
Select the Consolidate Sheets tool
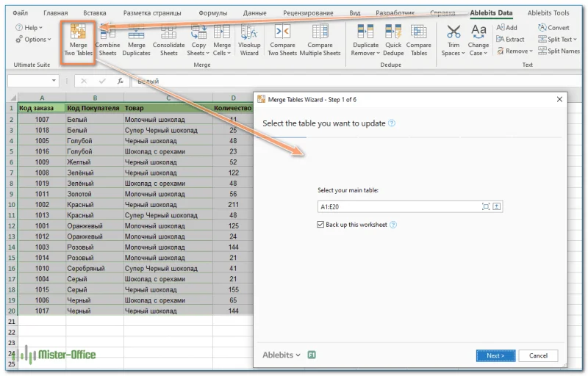(168, 32)
